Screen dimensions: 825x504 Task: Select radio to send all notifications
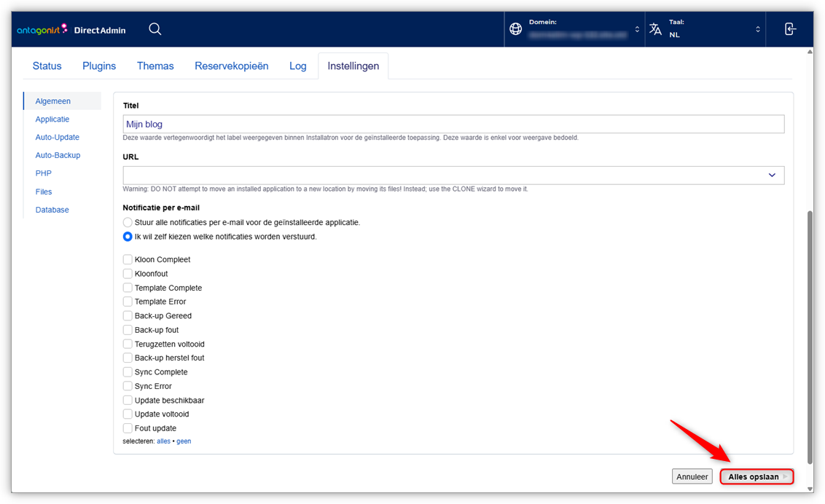pos(128,222)
